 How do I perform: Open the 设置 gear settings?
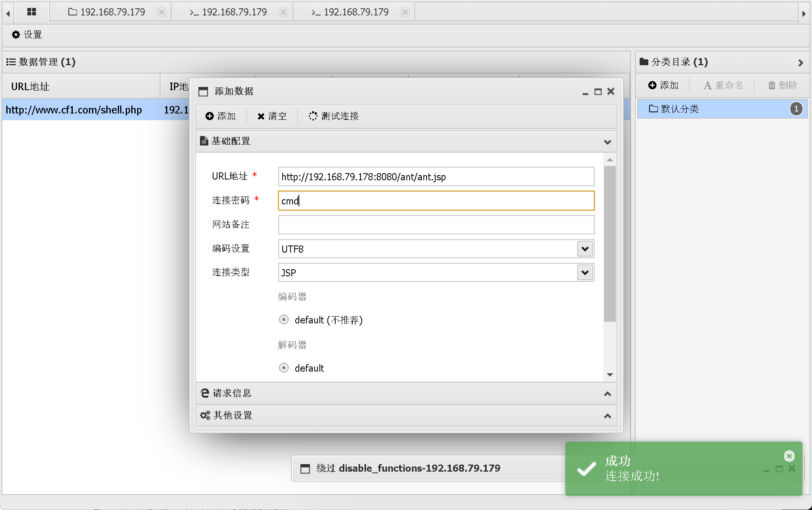(27, 35)
